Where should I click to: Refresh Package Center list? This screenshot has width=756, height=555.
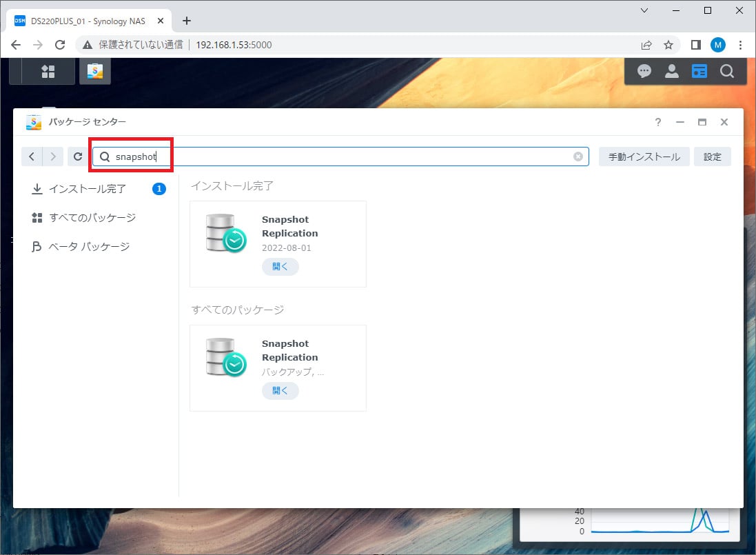pyautogui.click(x=78, y=157)
